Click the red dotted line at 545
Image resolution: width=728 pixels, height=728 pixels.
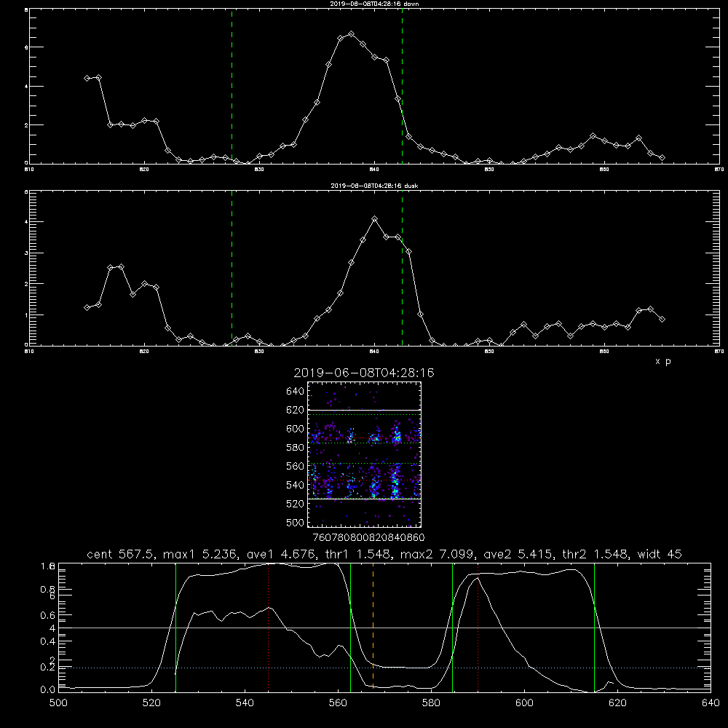point(269,627)
